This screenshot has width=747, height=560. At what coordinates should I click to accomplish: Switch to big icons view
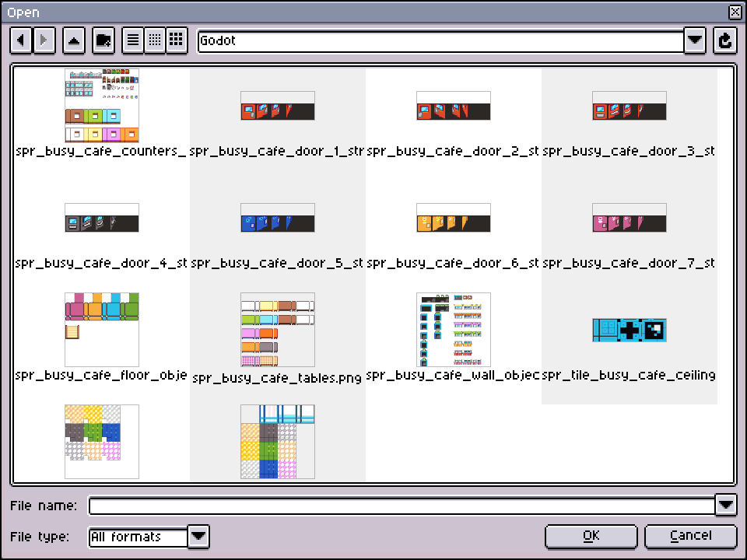177,40
